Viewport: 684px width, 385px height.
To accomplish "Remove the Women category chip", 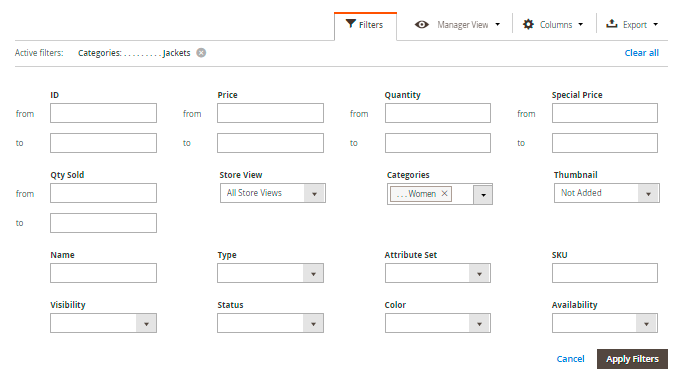I will 444,194.
